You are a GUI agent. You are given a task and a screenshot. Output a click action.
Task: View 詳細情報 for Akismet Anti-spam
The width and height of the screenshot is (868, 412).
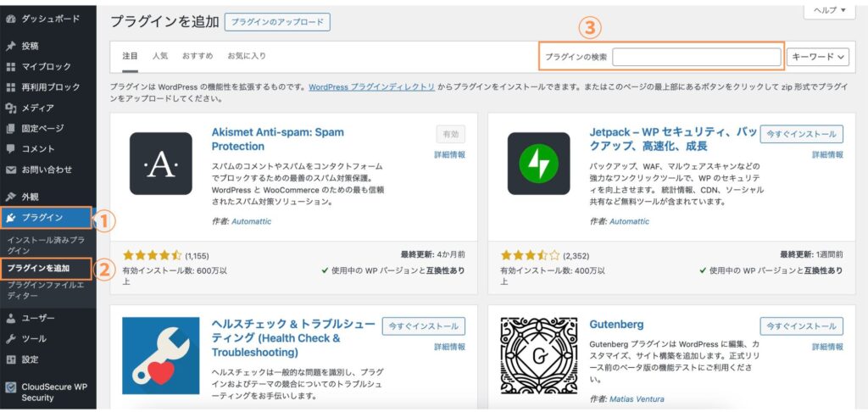[x=450, y=155]
